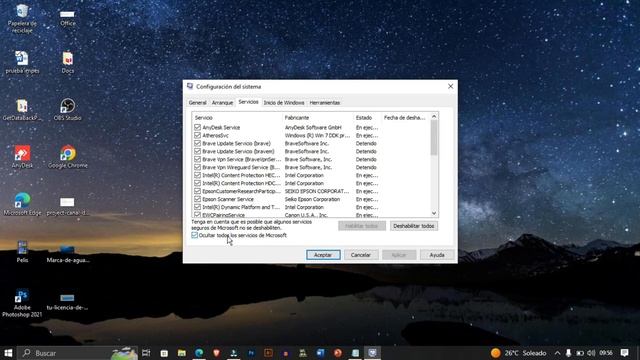Open the 26°C Soleado weather widget
The image size is (640, 360).
click(519, 353)
